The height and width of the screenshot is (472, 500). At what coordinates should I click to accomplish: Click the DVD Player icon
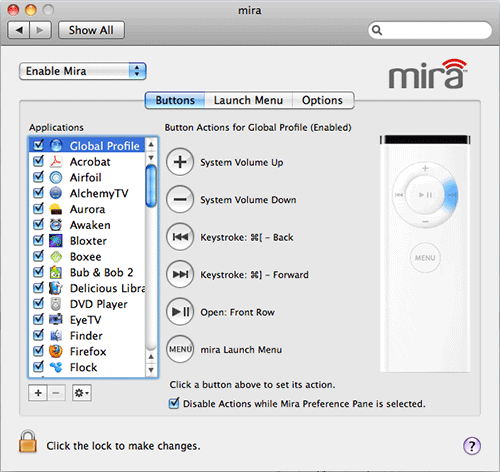coord(56,304)
